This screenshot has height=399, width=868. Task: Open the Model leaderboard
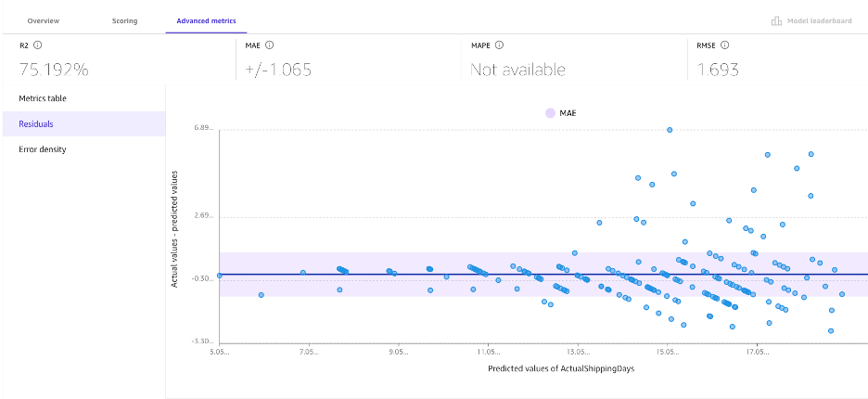point(820,20)
